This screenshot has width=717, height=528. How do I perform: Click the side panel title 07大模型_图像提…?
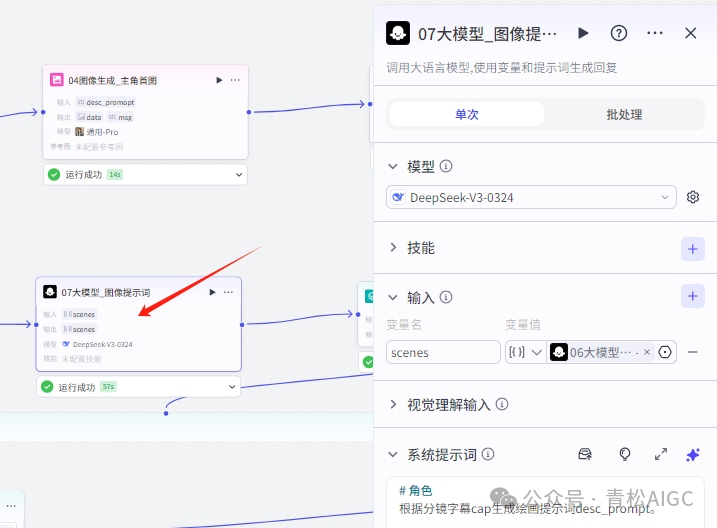coord(487,34)
